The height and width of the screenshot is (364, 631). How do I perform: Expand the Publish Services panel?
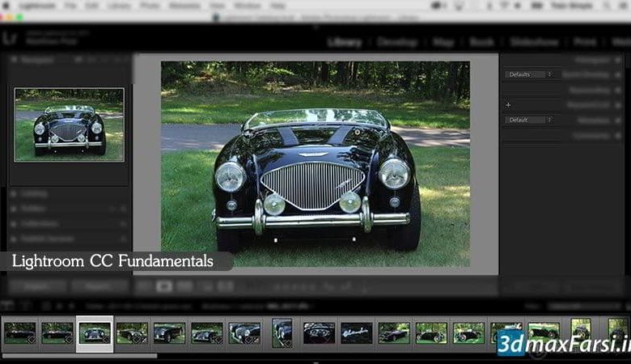tap(14, 239)
